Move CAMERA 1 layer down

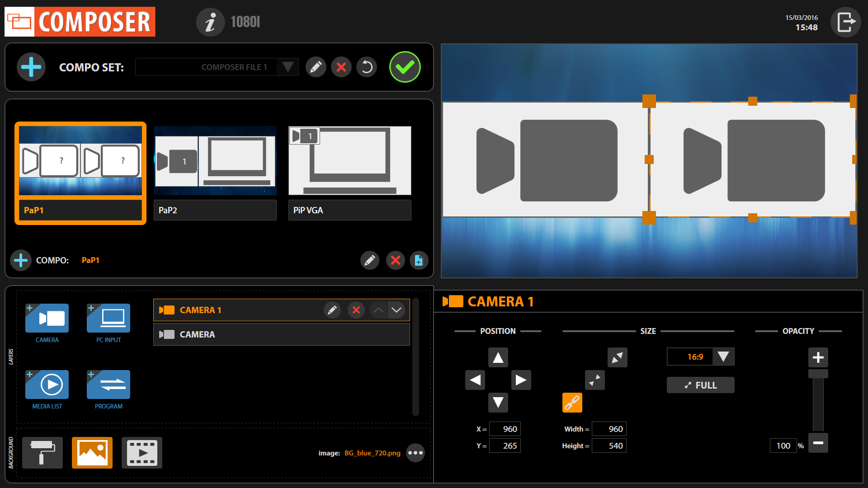point(396,310)
